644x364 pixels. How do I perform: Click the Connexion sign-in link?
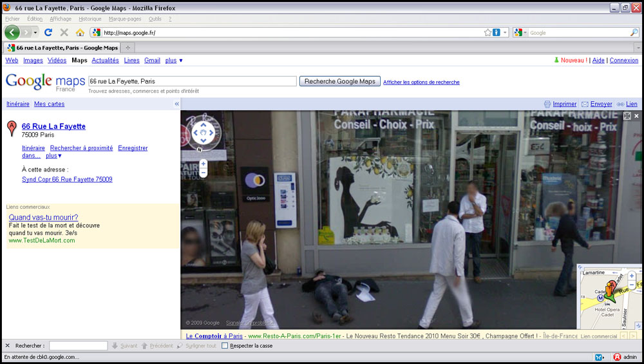624,61
